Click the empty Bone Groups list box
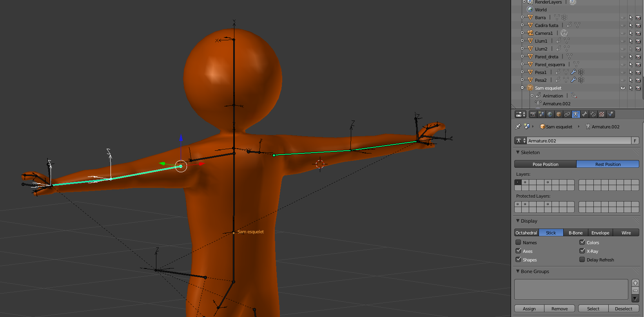This screenshot has height=317, width=644. pos(571,290)
